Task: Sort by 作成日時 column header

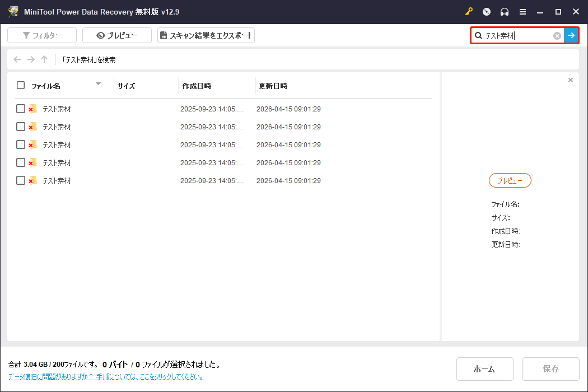Action: [197, 86]
